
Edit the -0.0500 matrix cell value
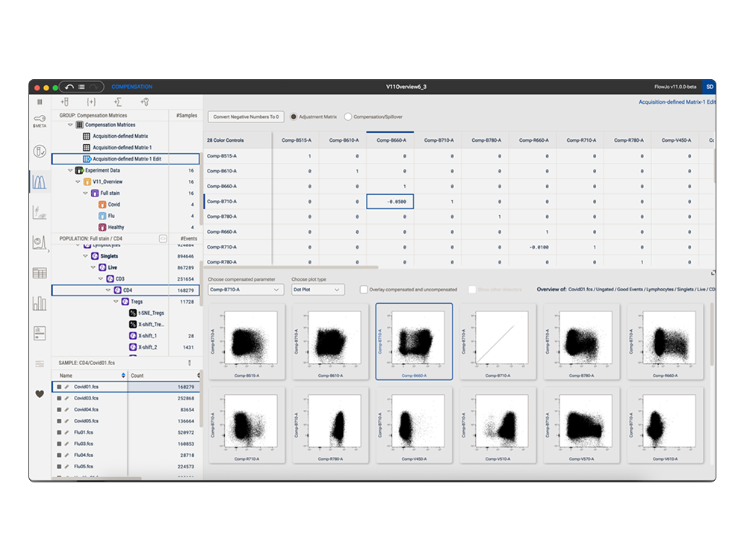coord(390,202)
